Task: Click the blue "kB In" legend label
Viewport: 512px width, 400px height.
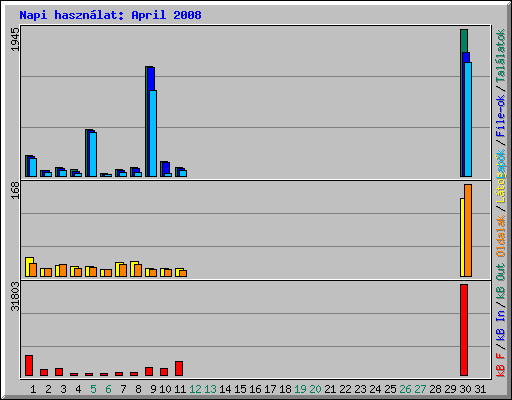Action: point(501,326)
